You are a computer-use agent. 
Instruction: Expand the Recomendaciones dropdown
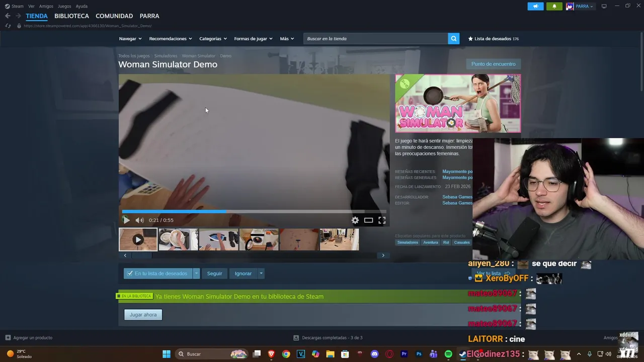point(171,39)
